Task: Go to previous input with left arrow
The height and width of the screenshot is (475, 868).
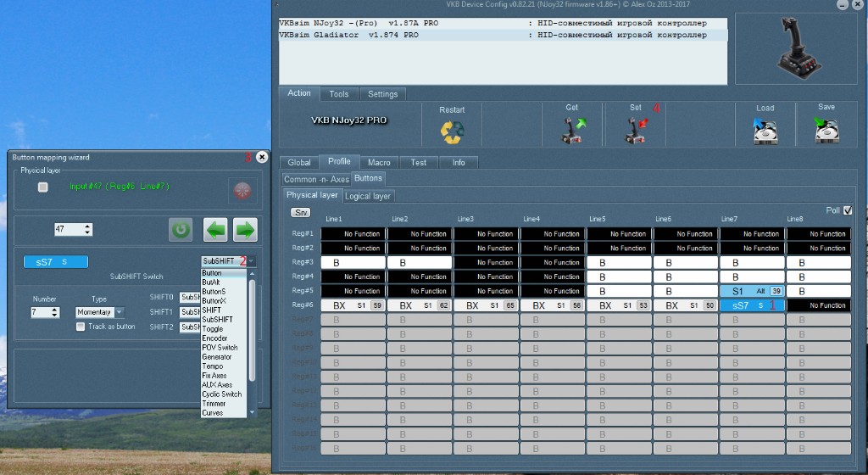Action: (x=215, y=229)
